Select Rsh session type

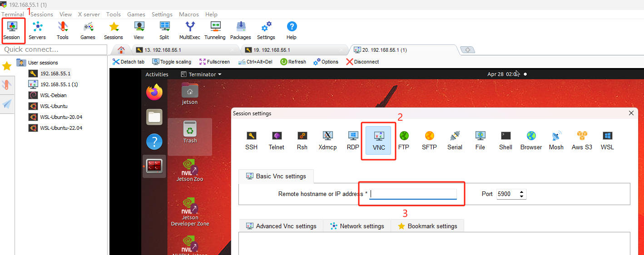tap(302, 141)
